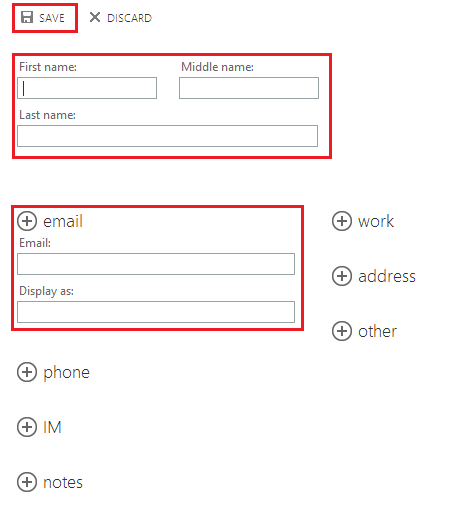Click the Email address input box
This screenshot has height=518, width=449.
pos(156,264)
